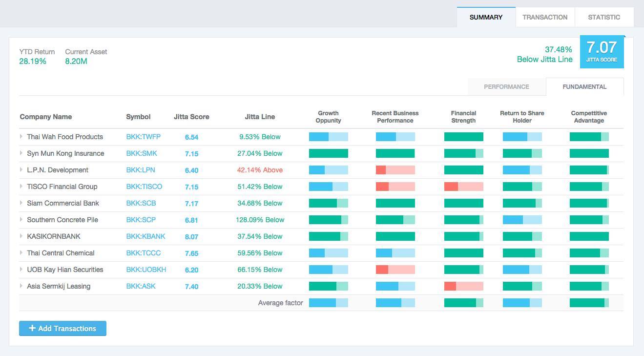644x356 pixels.
Task: Click the 66.15% Below value
Action: [260, 270]
